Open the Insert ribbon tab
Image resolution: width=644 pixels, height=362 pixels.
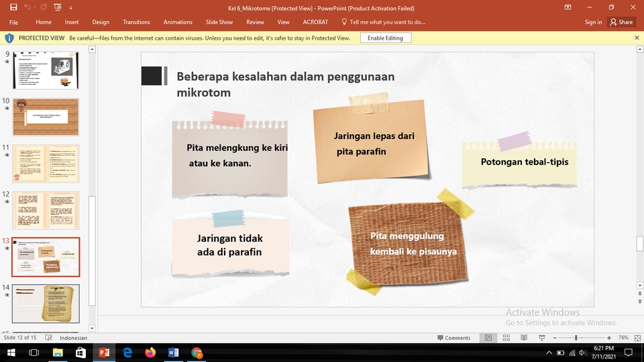(72, 22)
